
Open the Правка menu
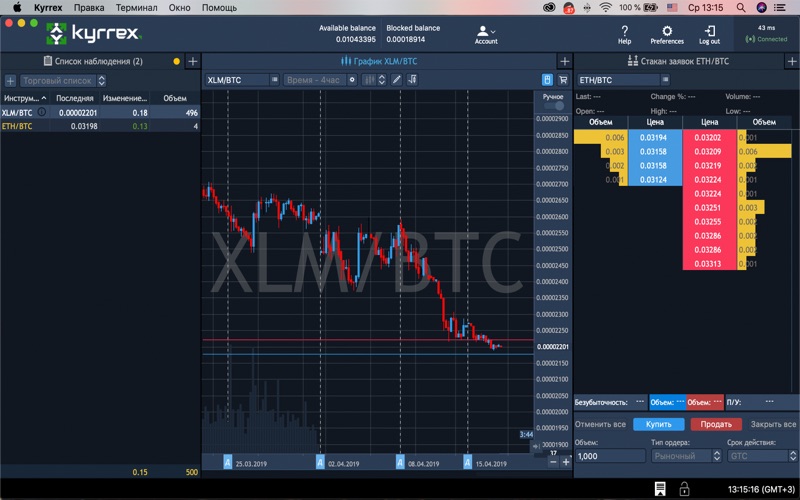click(x=89, y=8)
